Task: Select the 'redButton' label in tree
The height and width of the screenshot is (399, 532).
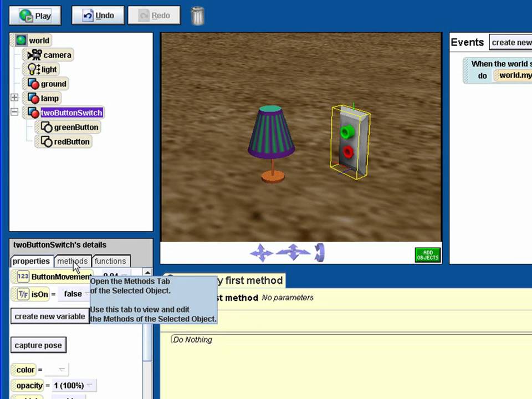Action: 72,141
